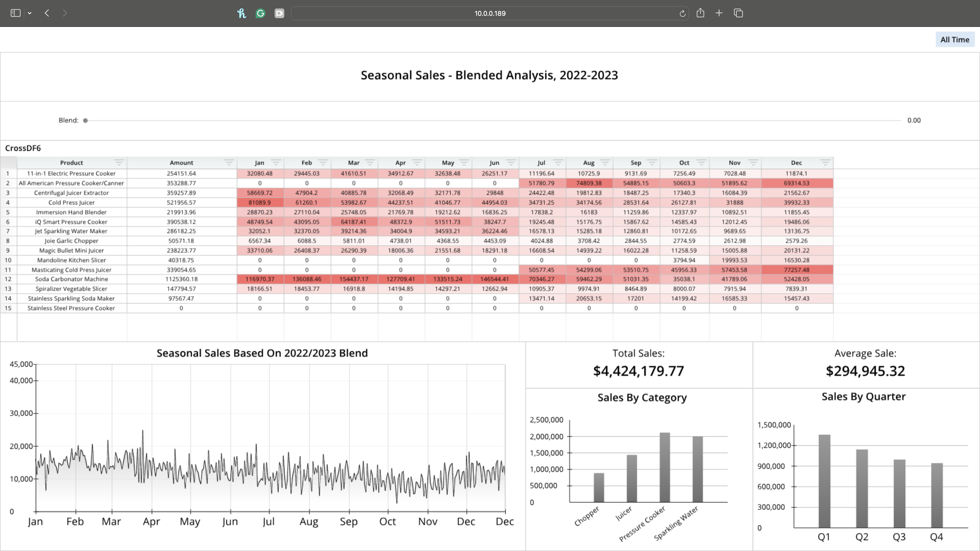Click the Blend slider handle
The width and height of the screenshot is (980, 551).
85,121
